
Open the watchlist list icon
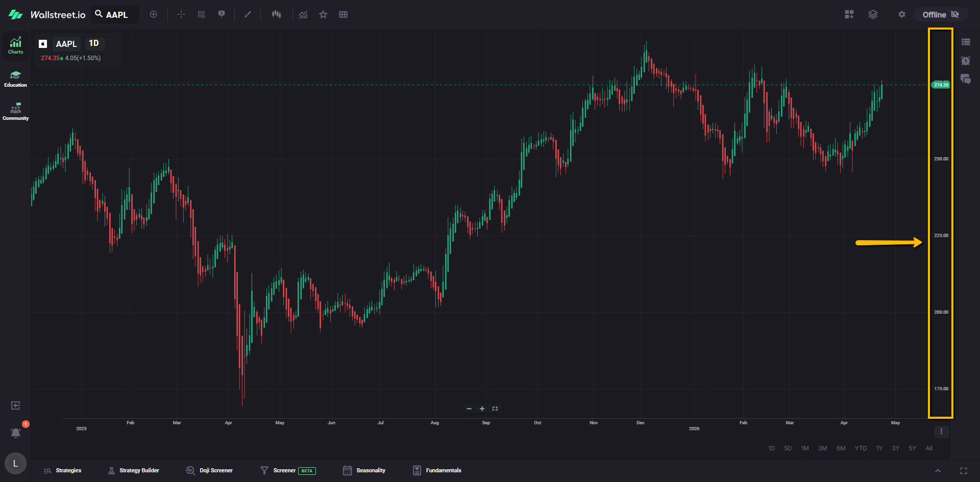(965, 42)
